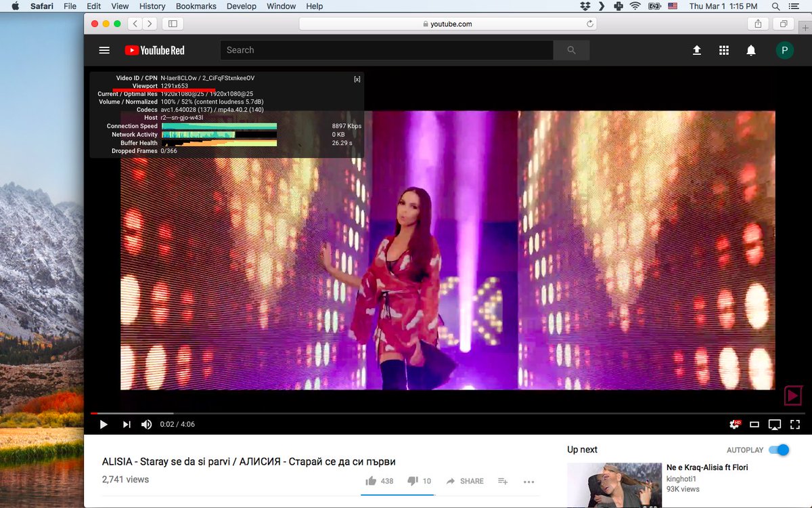Go forward in Safari
Viewport: 812px width, 508px height.
[150, 24]
